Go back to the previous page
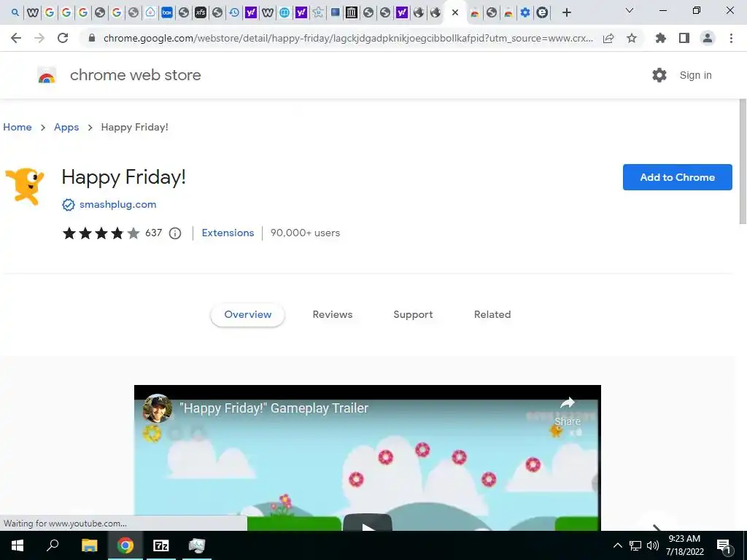The image size is (747, 560). point(16,38)
